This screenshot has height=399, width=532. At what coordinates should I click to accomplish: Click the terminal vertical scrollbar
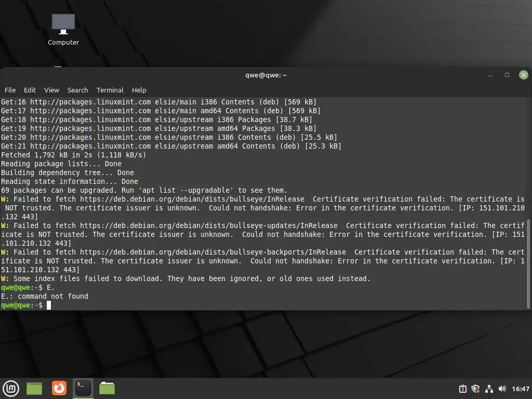tap(528, 264)
